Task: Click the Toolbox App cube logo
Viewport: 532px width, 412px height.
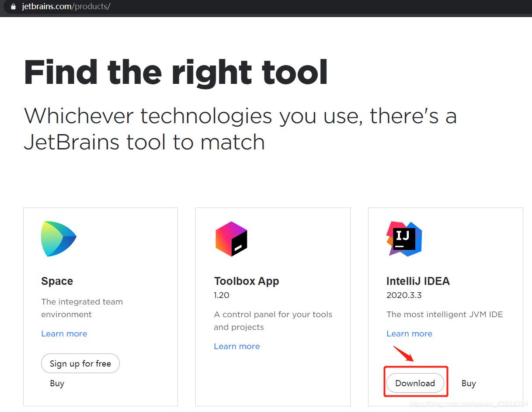Action: pos(231,239)
